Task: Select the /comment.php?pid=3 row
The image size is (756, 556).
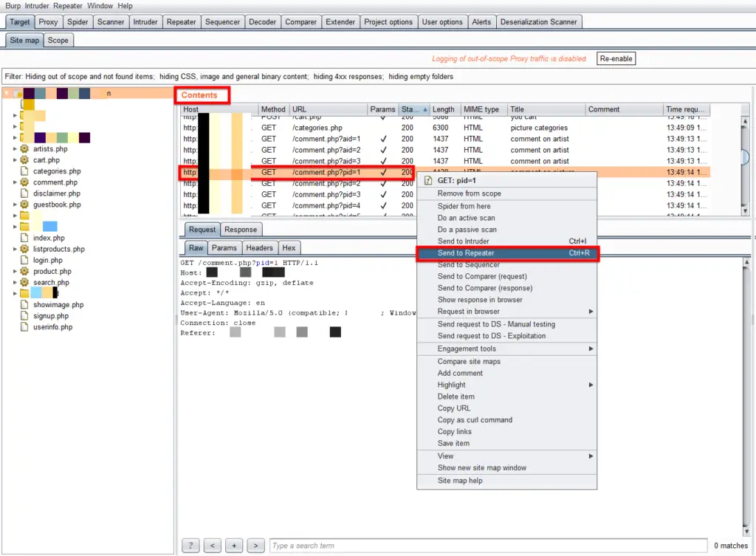Action: (x=444, y=194)
